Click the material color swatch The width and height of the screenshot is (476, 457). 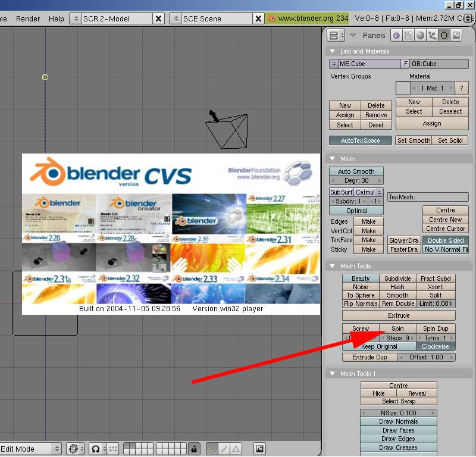(403, 88)
